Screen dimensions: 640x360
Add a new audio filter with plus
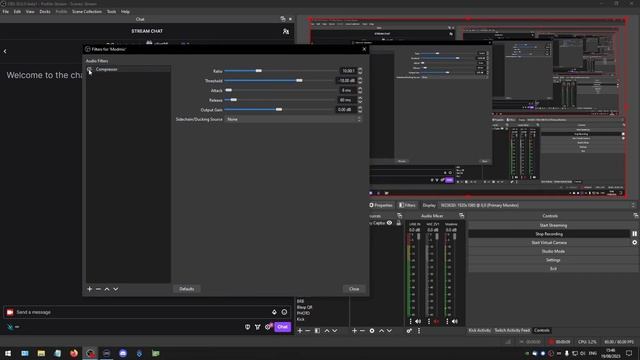coord(89,289)
